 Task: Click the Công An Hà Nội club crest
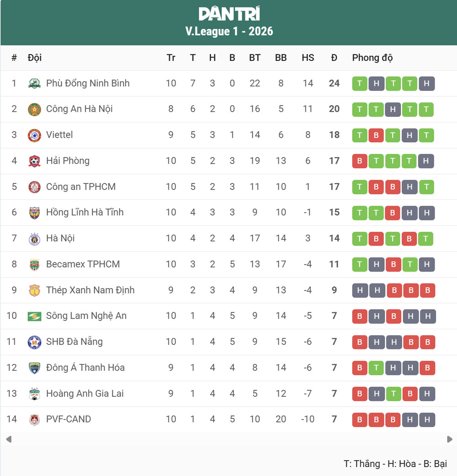(x=34, y=109)
